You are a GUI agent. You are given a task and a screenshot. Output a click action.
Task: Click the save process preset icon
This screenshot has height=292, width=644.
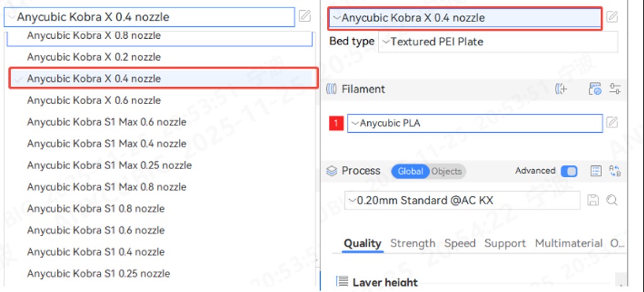(x=593, y=201)
